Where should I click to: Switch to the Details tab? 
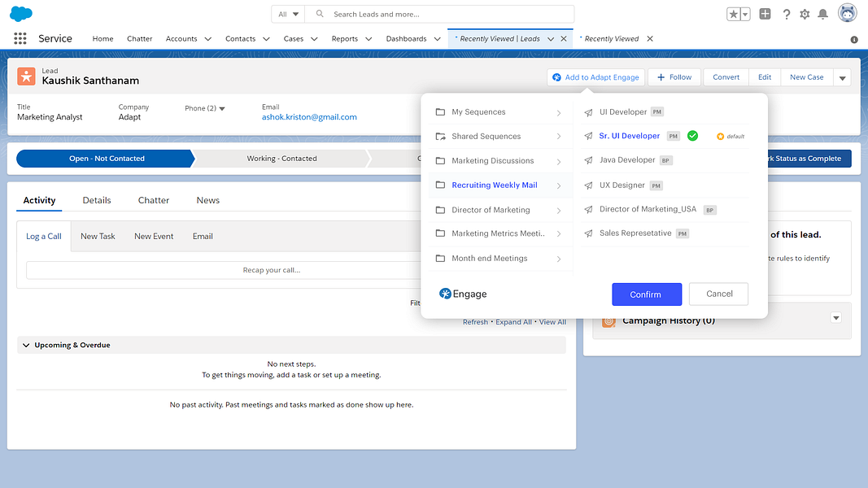(x=97, y=200)
